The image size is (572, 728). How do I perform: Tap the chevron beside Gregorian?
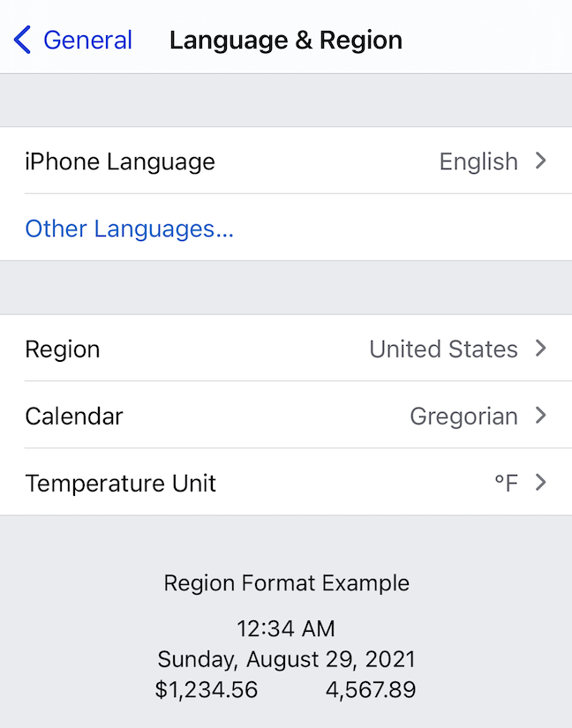tap(541, 416)
